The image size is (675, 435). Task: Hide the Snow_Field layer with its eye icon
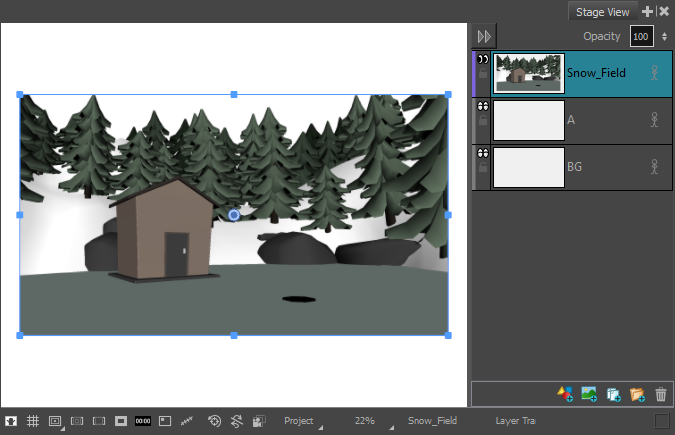(x=483, y=60)
